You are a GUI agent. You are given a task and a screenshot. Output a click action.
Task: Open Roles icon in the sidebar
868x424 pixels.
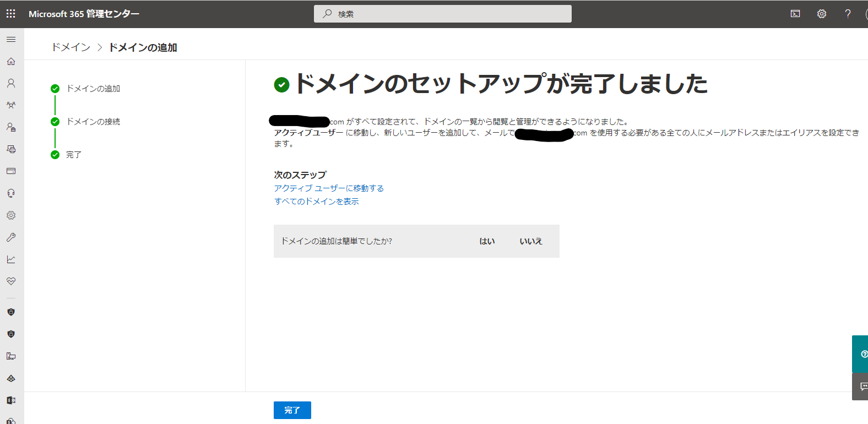[11, 127]
